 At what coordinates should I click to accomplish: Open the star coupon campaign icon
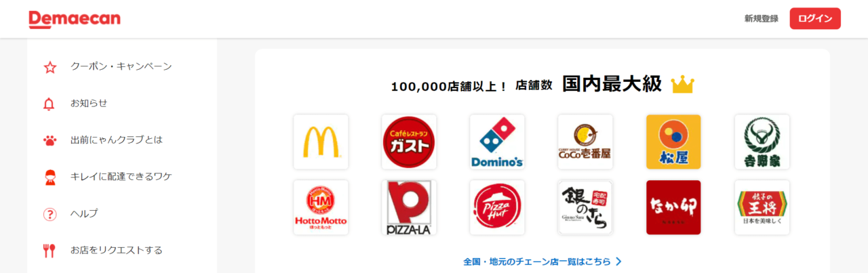click(x=50, y=67)
